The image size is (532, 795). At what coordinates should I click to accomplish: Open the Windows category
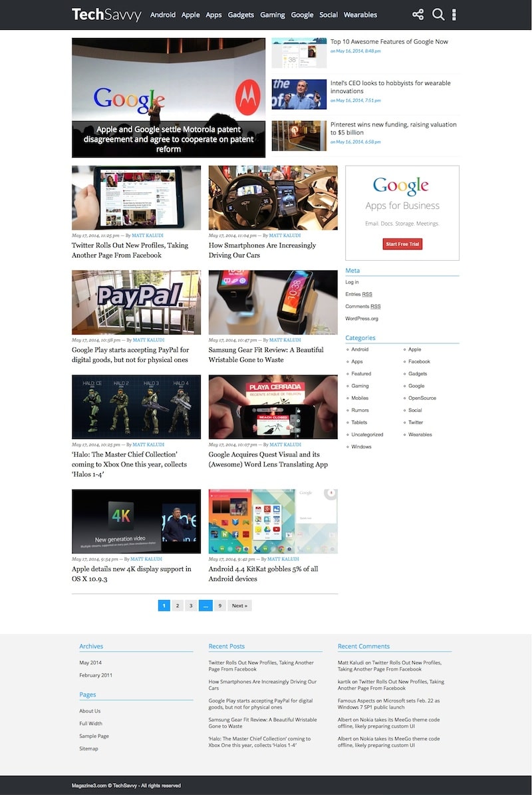pos(361,446)
